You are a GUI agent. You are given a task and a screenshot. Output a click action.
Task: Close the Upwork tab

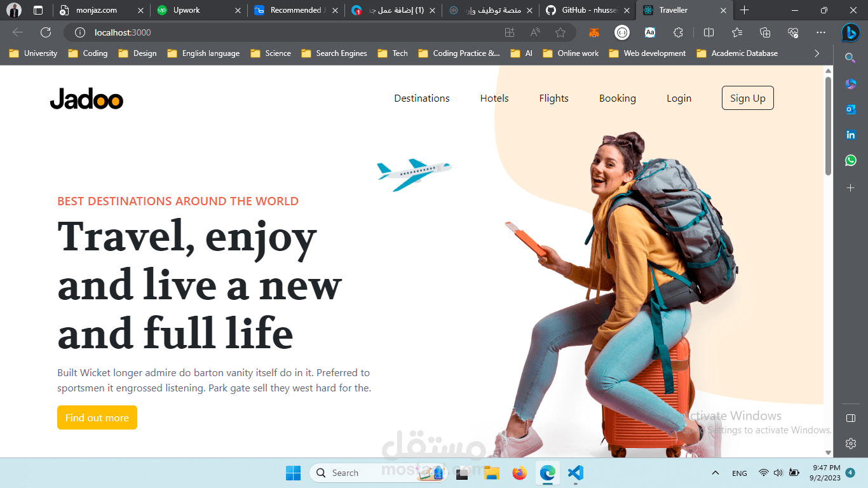[238, 10]
